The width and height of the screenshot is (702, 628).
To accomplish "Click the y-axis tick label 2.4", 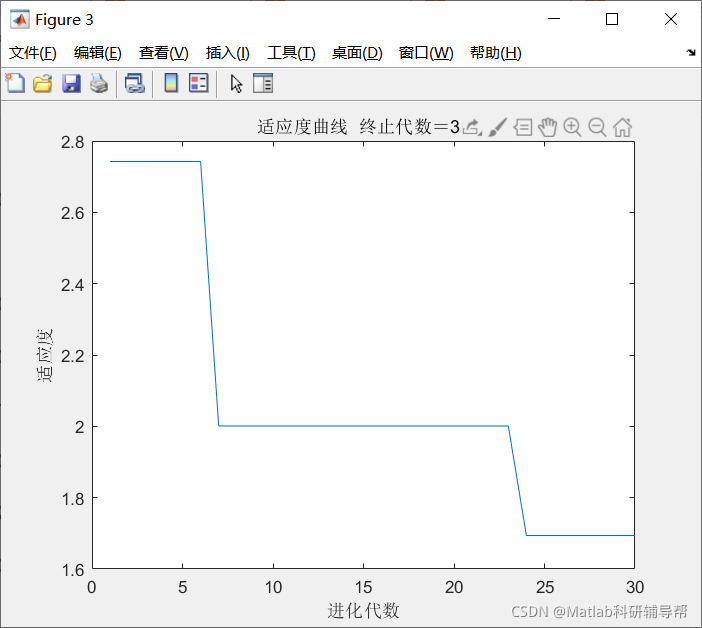I will [73, 285].
